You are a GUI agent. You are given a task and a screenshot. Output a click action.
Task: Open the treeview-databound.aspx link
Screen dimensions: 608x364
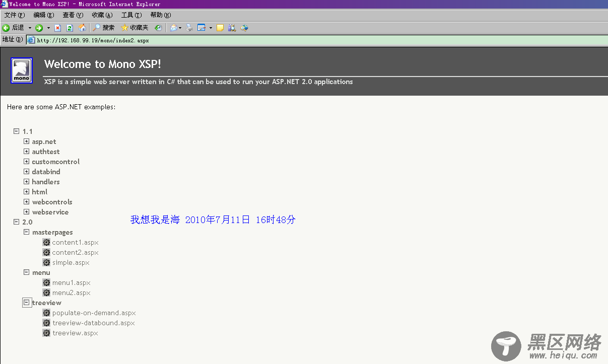coord(93,323)
